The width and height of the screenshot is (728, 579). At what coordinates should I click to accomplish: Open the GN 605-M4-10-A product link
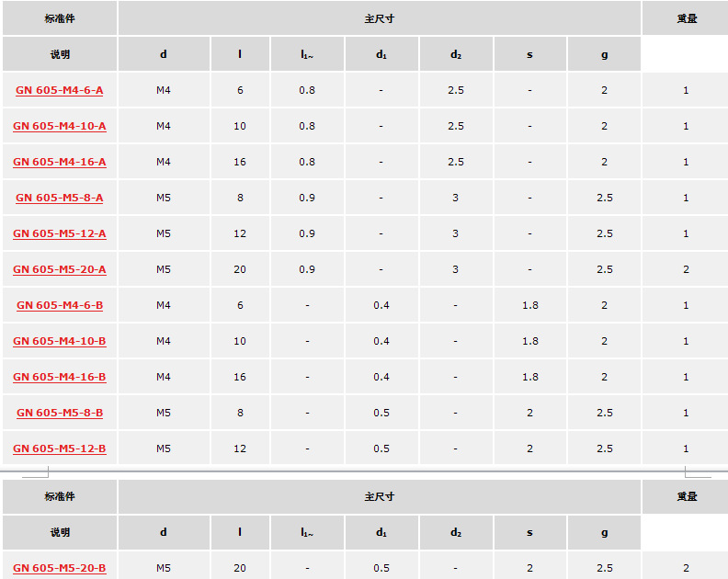coord(60,126)
